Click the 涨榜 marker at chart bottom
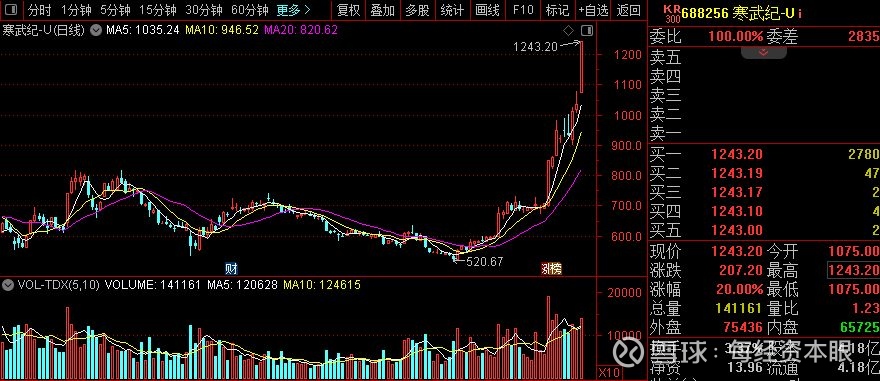880x381 pixels. tap(551, 269)
